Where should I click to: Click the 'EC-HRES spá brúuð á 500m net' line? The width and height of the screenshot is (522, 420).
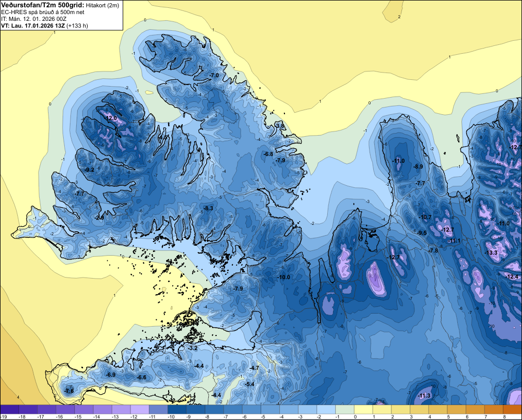pyautogui.click(x=43, y=12)
